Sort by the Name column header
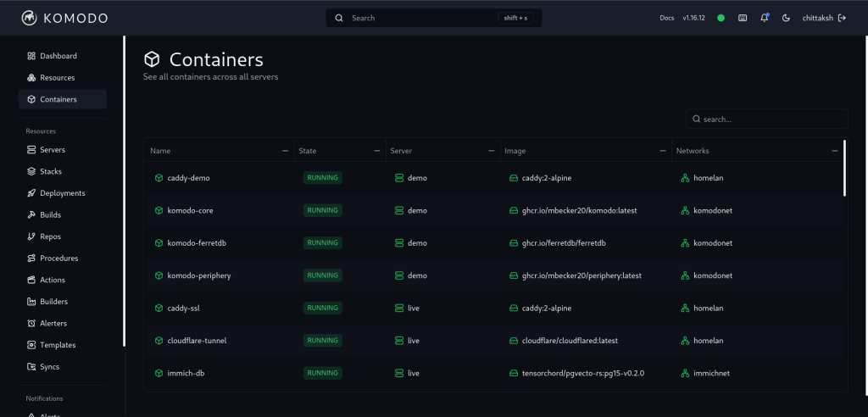 [160, 151]
